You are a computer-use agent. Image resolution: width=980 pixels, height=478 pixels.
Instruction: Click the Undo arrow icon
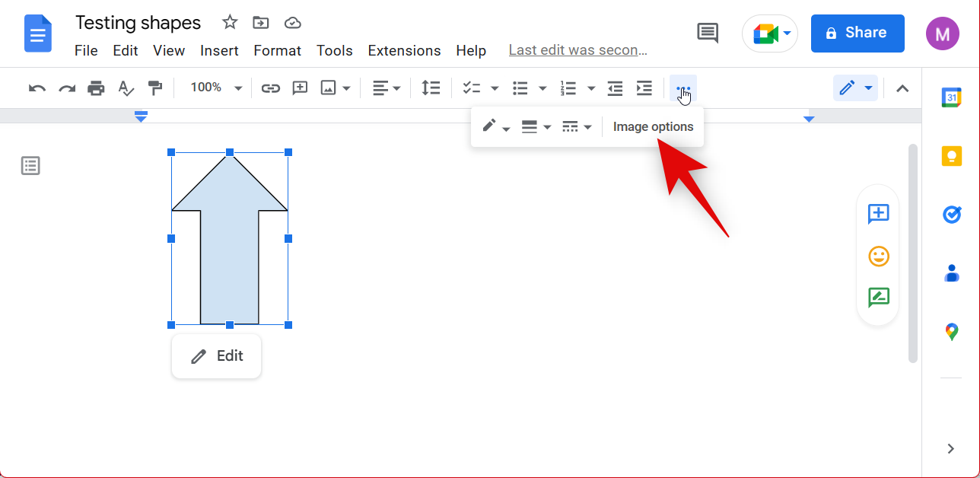tap(37, 88)
